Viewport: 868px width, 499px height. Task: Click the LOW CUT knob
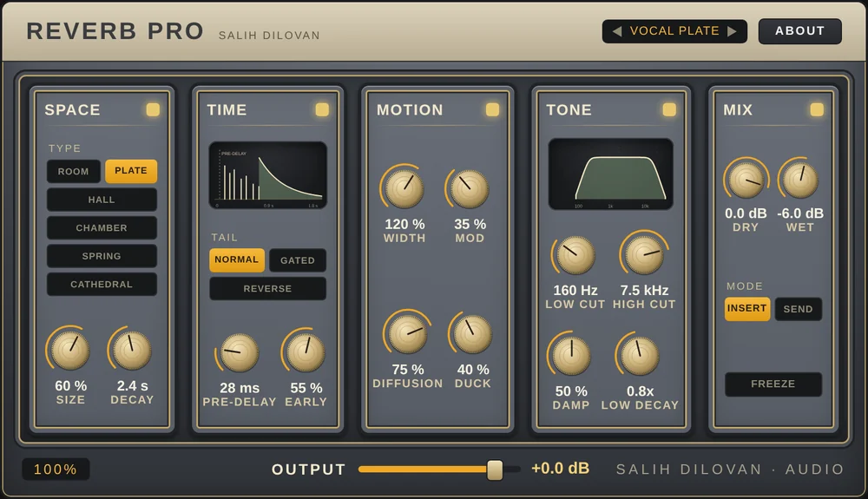point(575,255)
